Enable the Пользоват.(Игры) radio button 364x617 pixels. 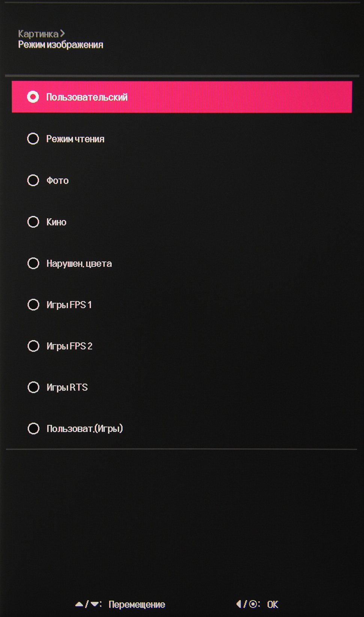33,429
